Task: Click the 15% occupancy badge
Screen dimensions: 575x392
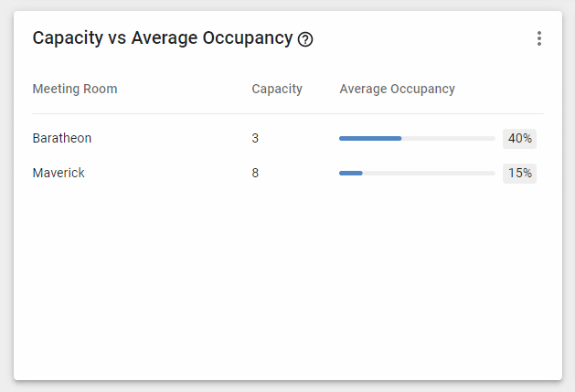Action: (x=519, y=173)
